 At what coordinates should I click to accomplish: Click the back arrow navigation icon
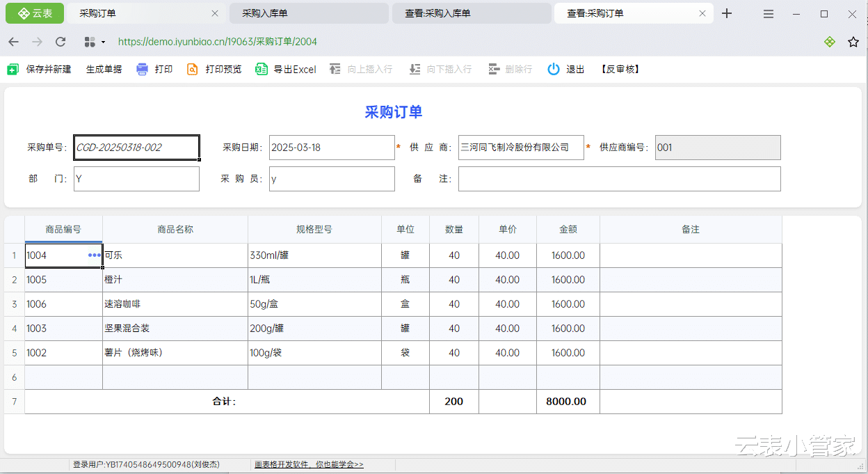point(14,42)
